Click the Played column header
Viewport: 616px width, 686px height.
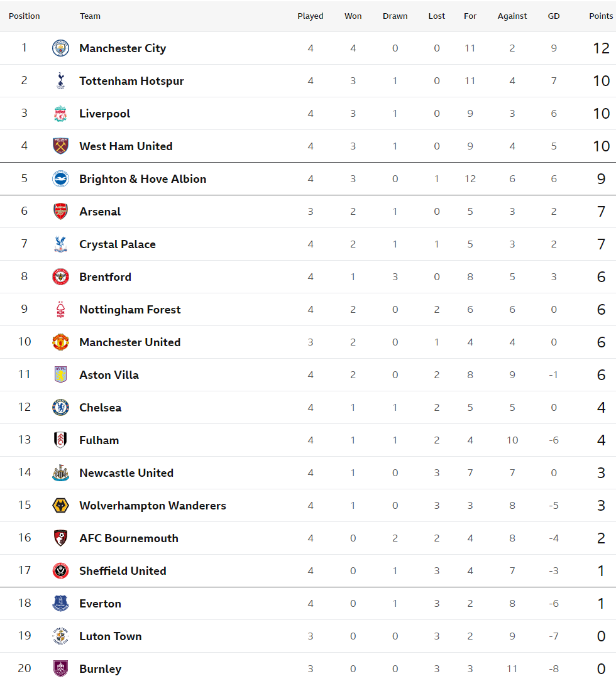311,16
